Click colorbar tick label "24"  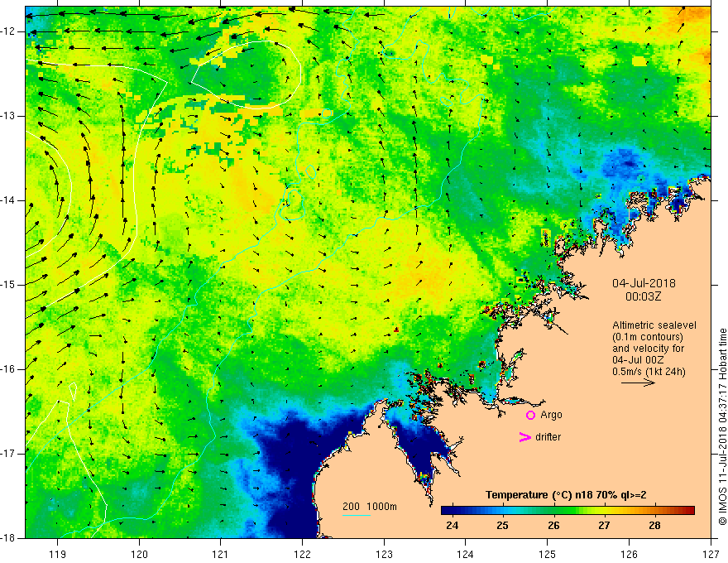(452, 526)
